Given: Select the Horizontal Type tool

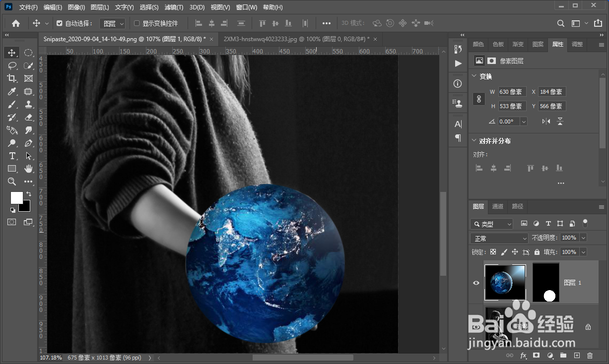Looking at the screenshot, I should click(12, 156).
